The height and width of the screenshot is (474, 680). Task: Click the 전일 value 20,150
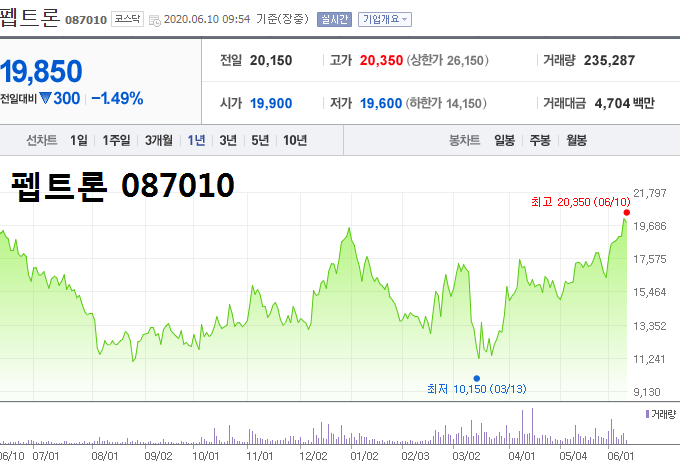click(271, 60)
